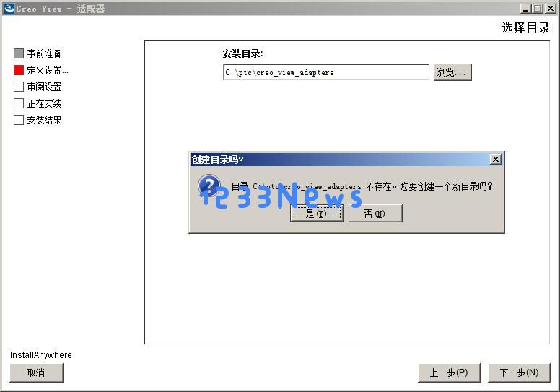Viewport: 560px width, 392px height.
Task: Click the 安装目录: label
Action: coord(242,53)
